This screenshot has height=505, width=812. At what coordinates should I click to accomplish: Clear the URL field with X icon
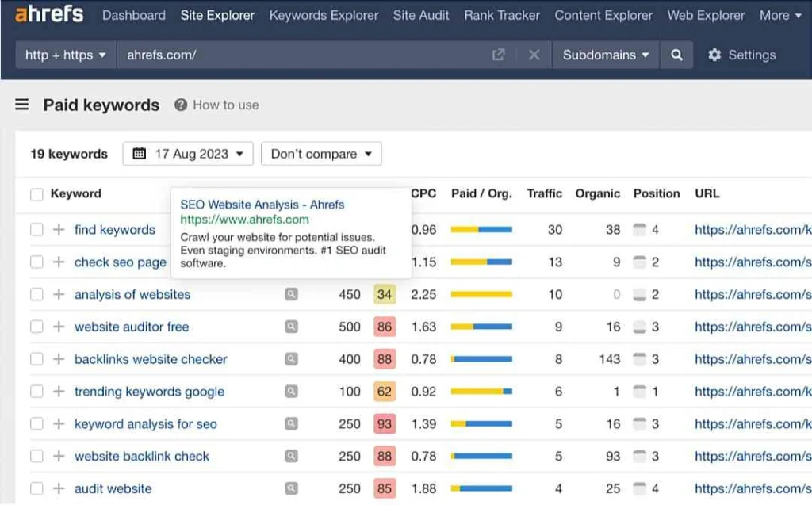[x=534, y=55]
